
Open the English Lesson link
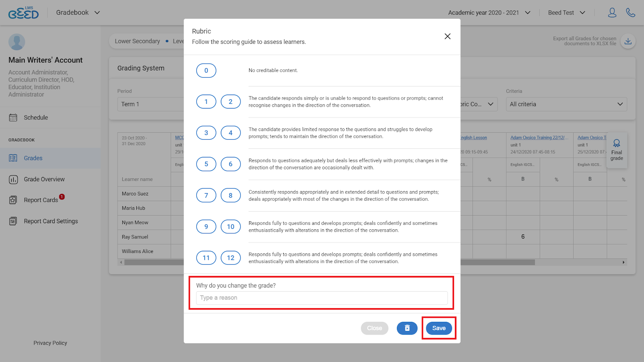(474, 138)
